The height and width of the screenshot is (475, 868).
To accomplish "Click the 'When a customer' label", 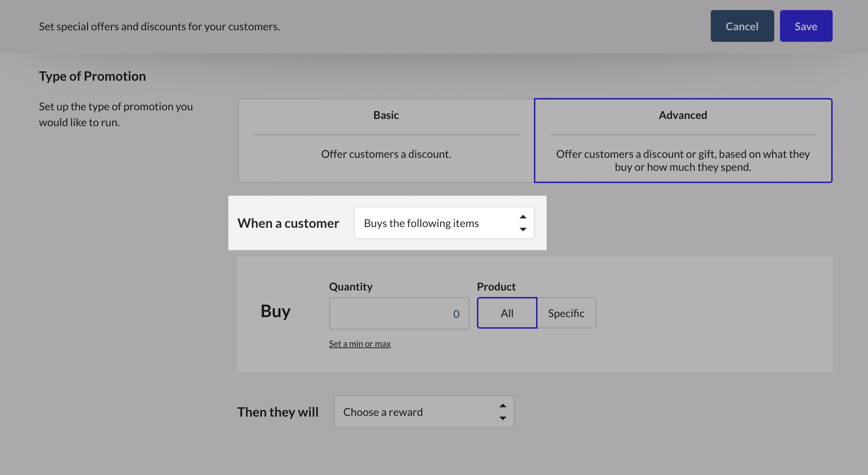I will [x=288, y=223].
